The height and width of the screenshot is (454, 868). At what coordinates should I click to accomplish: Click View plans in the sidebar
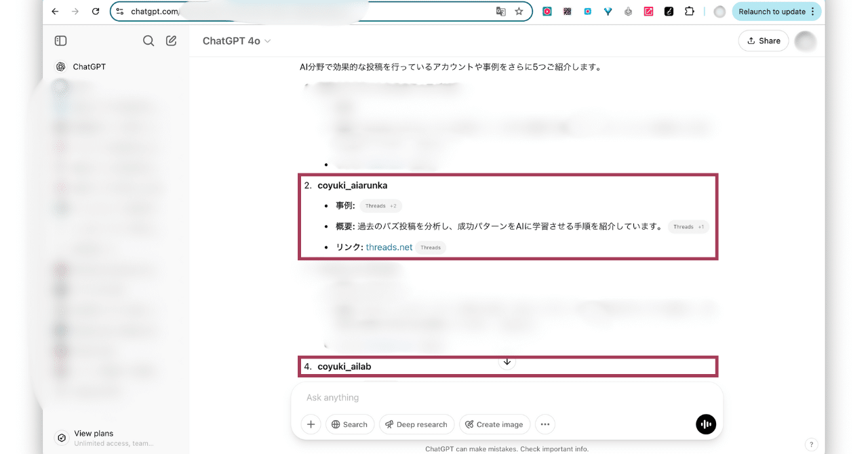coord(94,433)
